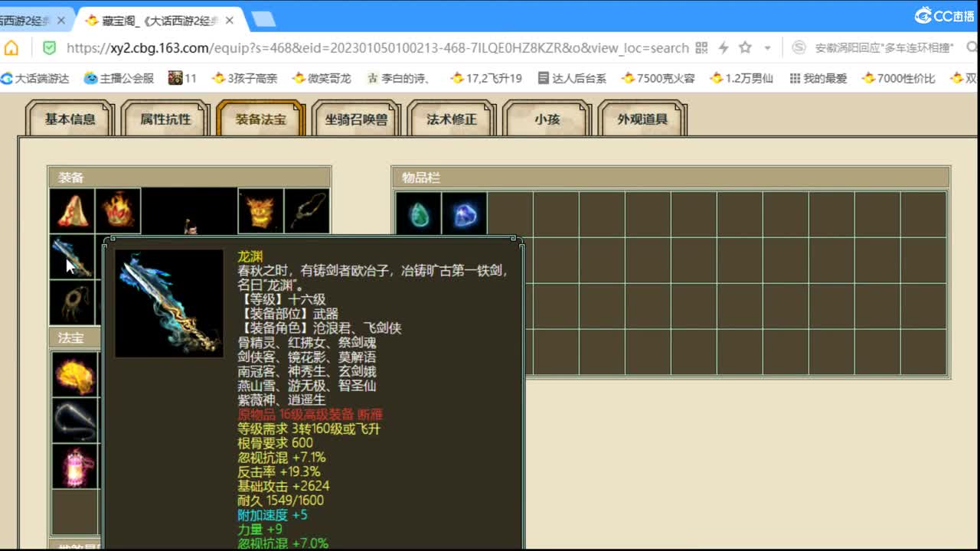The width and height of the screenshot is (980, 551).
Task: Switch to the 法术修正 tab
Action: pos(452,119)
